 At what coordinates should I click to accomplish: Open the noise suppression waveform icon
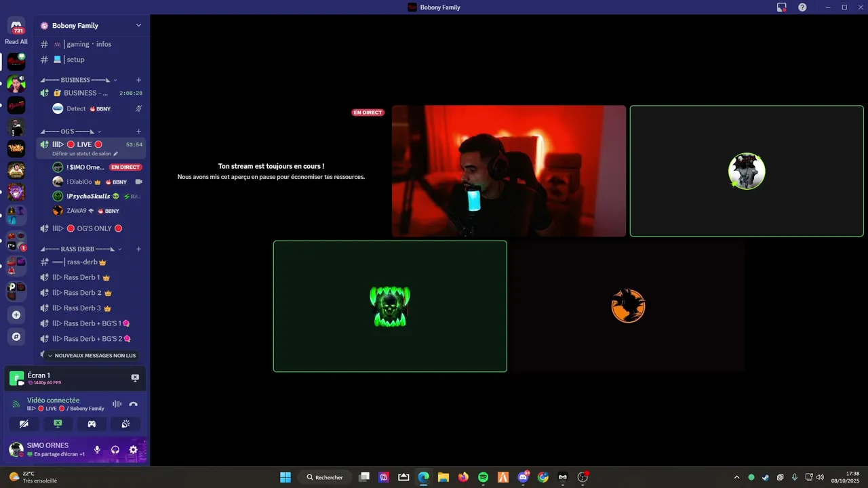pos(117,404)
